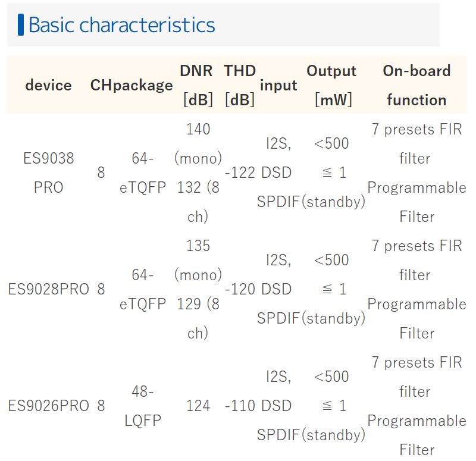Click the ES9026PRO device cell
Viewport: 476px width, 461px height.
pos(49,406)
